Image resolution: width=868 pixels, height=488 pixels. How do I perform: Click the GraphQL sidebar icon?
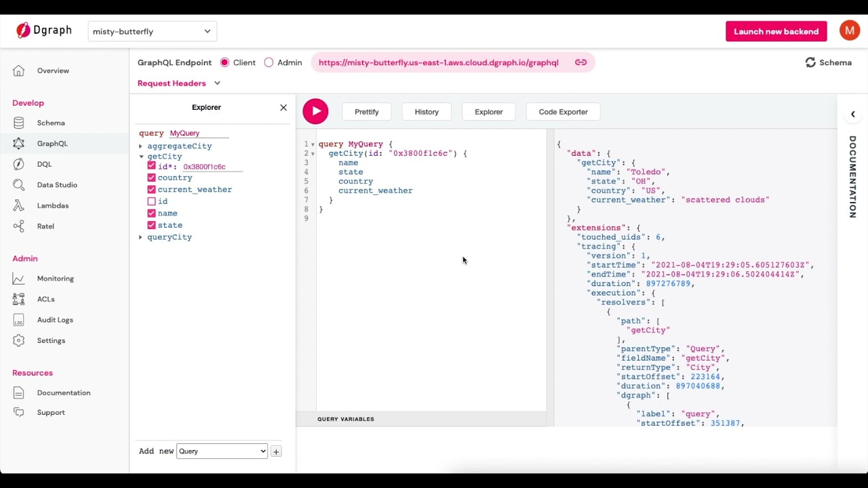18,144
